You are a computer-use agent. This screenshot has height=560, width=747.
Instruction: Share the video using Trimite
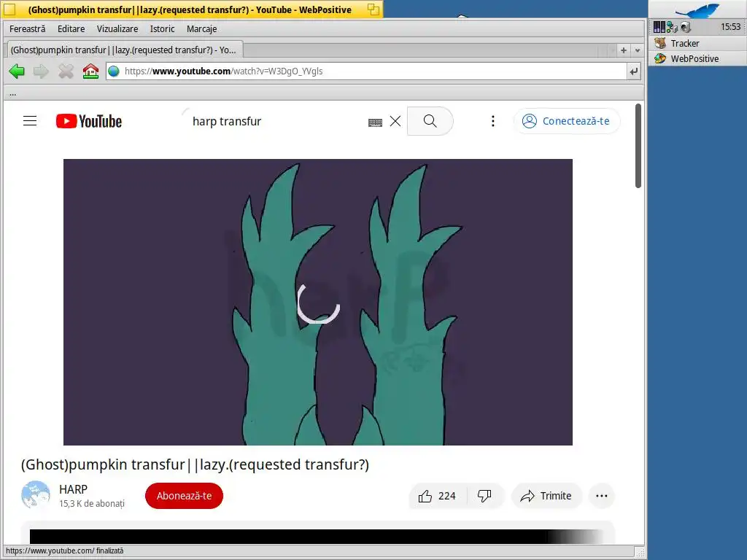(546, 496)
